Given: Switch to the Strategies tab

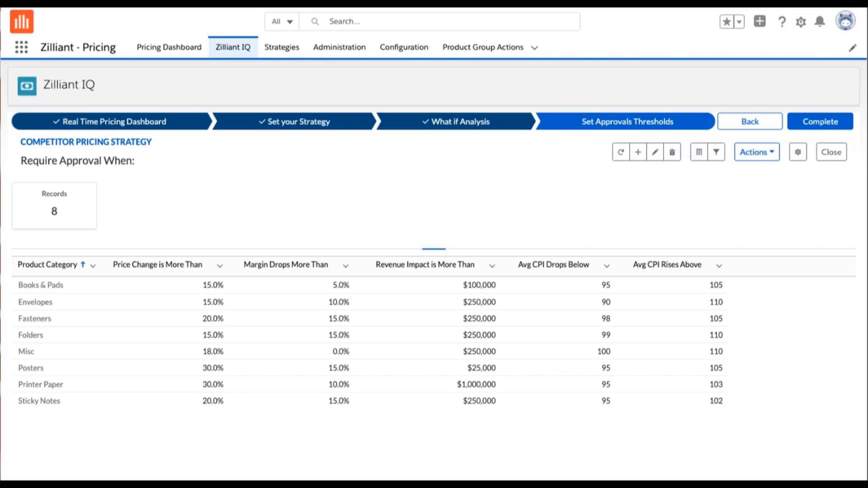Looking at the screenshot, I should 282,47.
